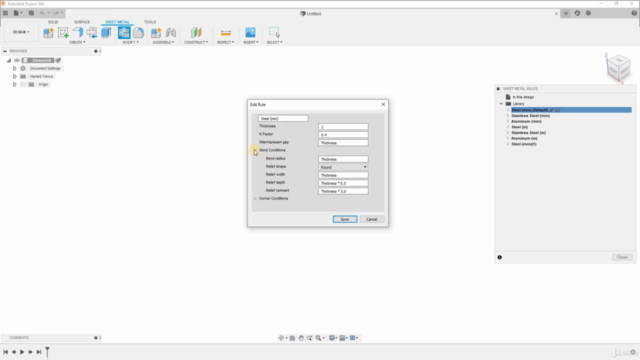
Task: Switch to the Solid tab
Action: click(x=53, y=22)
